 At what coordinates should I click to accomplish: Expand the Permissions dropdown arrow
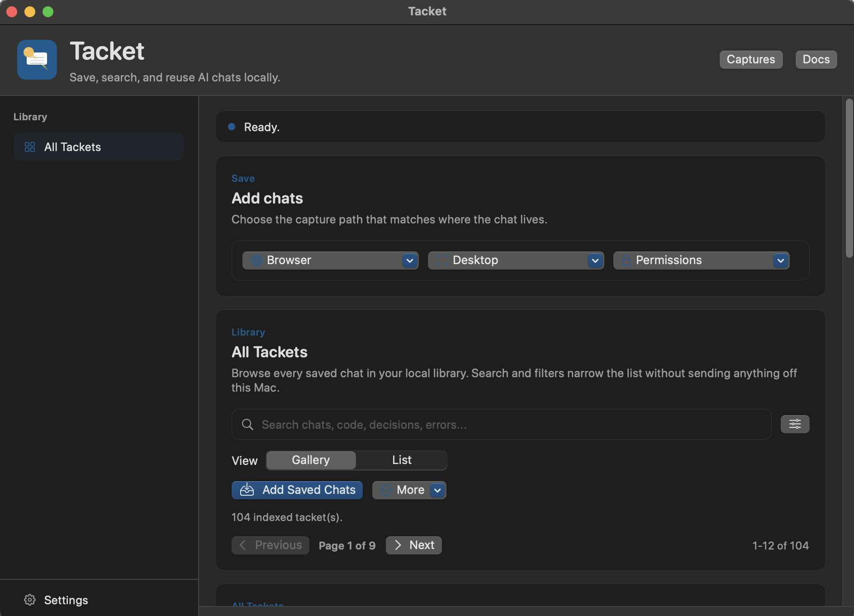click(780, 261)
